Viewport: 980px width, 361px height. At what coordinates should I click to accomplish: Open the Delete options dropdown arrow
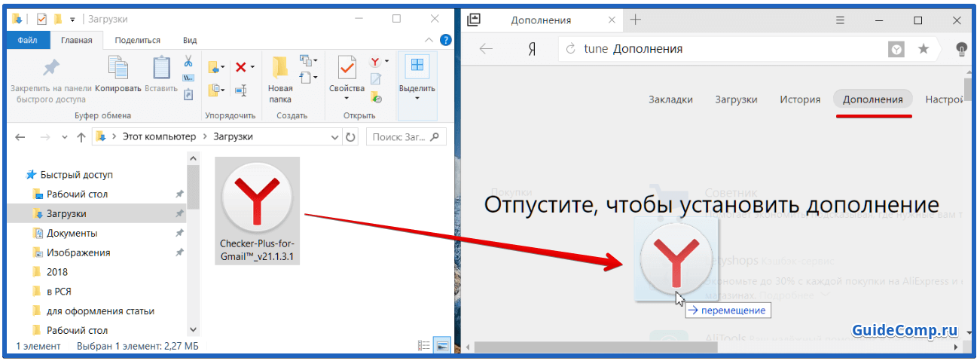[252, 67]
